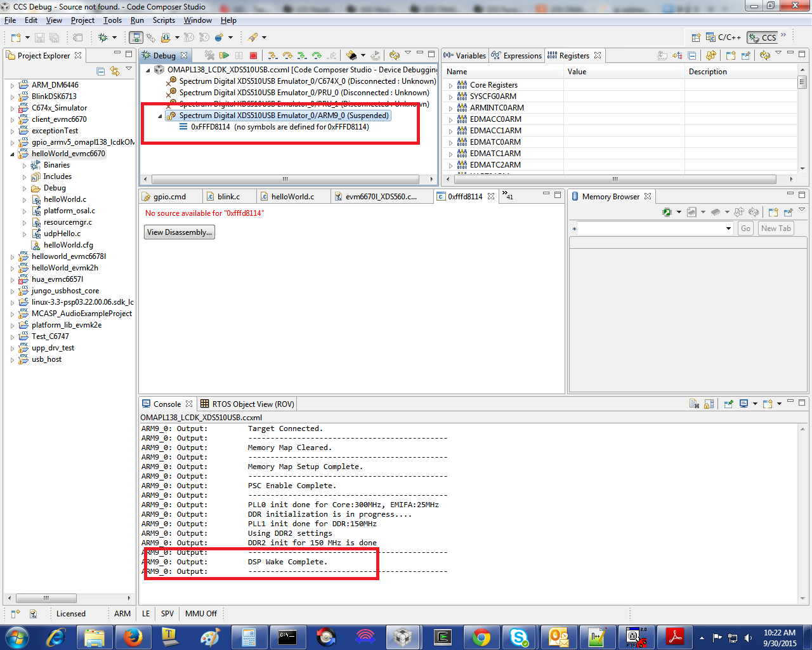Open the CPU Reset dropdown arrow
Image resolution: width=812 pixels, height=650 pixels.
click(363, 56)
